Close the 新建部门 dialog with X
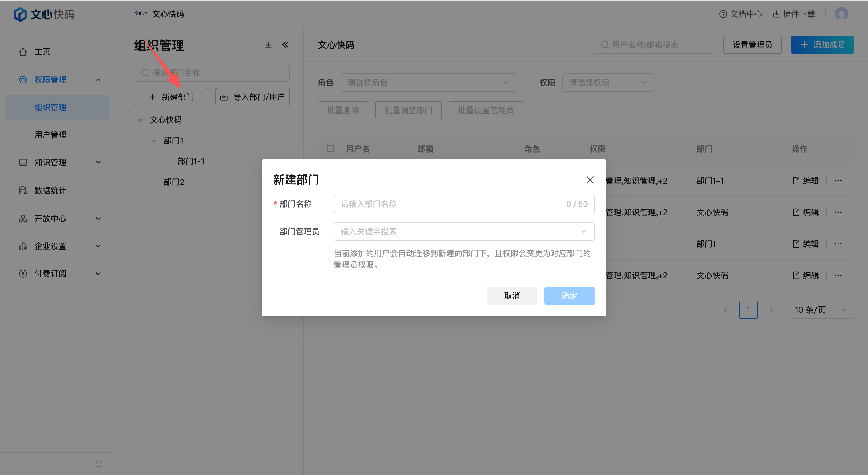This screenshot has width=868, height=475. (x=590, y=180)
